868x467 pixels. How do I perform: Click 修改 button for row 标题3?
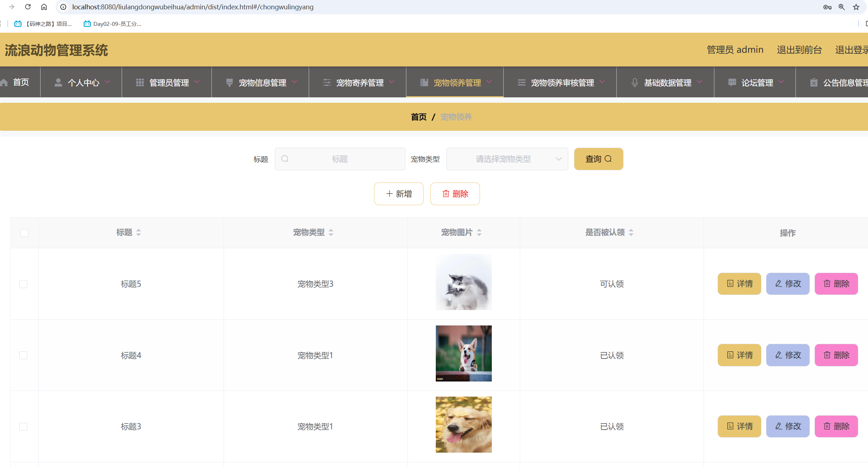coord(788,426)
